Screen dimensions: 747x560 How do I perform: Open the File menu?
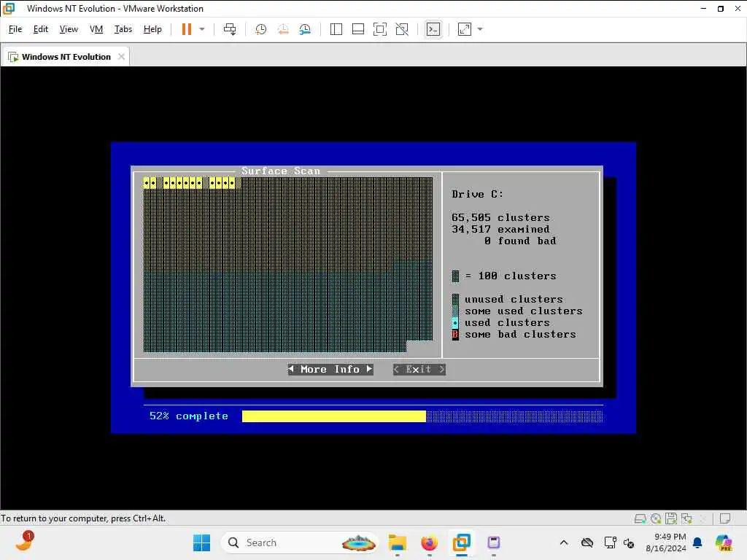[x=15, y=29]
